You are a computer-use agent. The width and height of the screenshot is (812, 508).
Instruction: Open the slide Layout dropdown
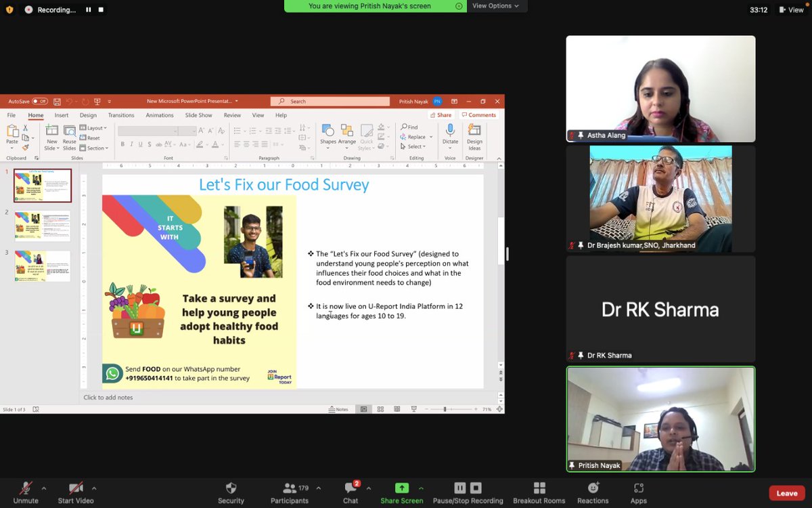pyautogui.click(x=93, y=127)
